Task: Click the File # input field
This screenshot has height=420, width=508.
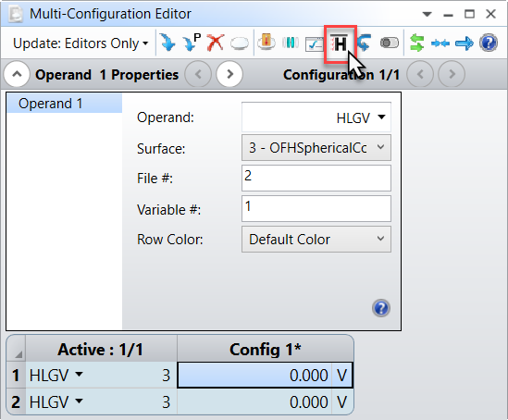Action: pyautogui.click(x=316, y=179)
